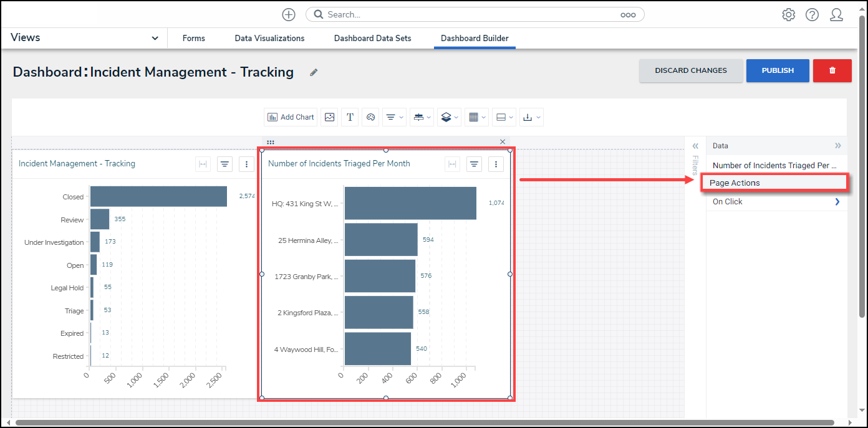Viewport: 868px width, 428px height.
Task: Expand the Views dropdown
Action: [155, 38]
